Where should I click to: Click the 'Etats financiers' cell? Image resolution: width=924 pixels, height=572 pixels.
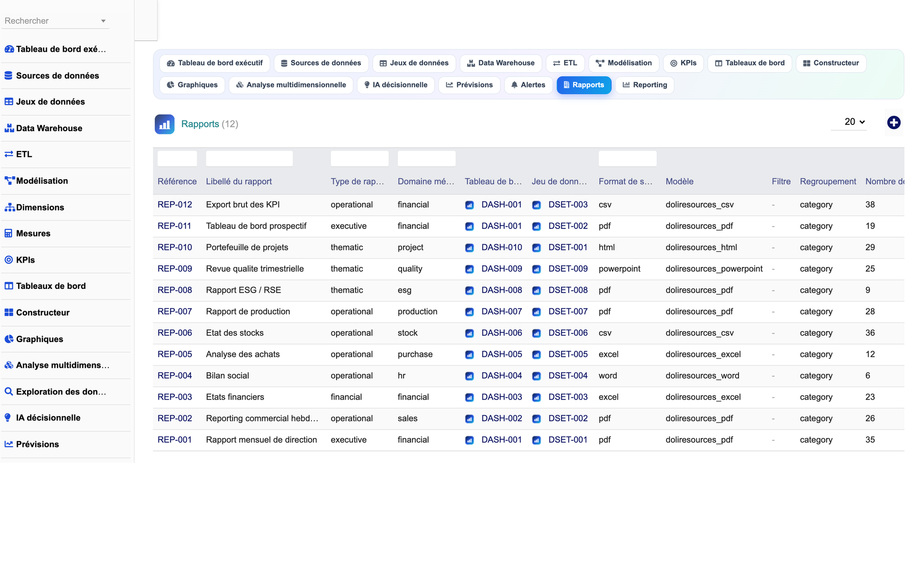235,397
